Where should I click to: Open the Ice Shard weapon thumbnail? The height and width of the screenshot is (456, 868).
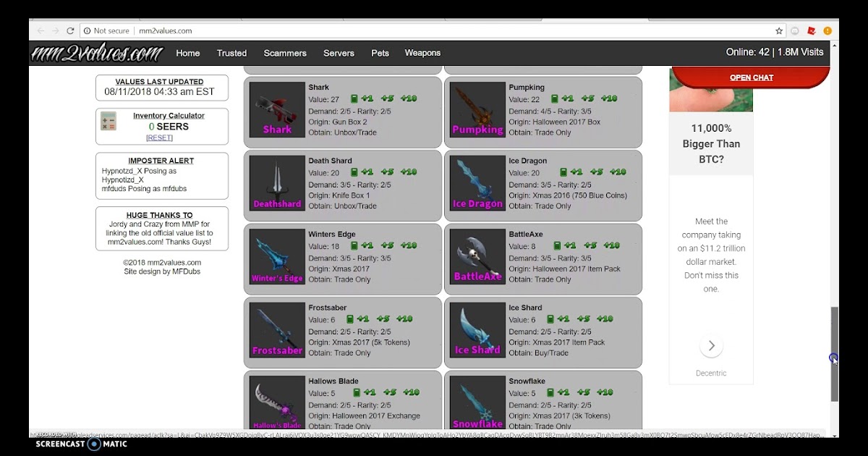tap(477, 330)
